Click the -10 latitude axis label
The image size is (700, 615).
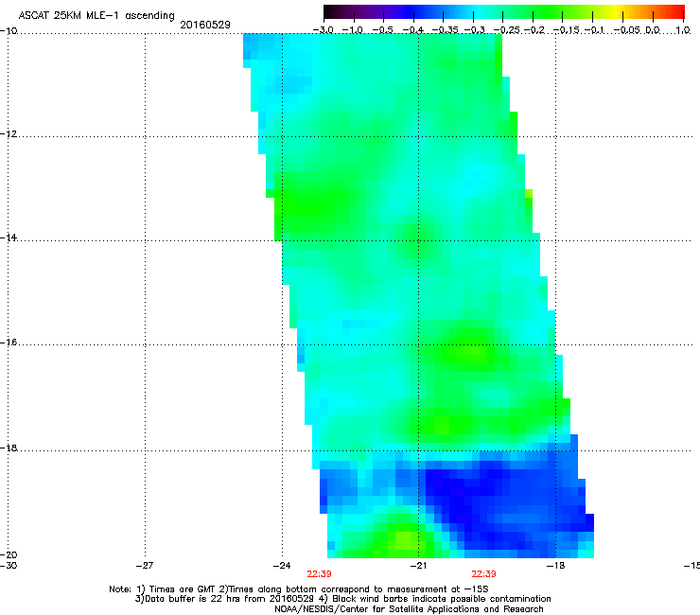pos(9,31)
